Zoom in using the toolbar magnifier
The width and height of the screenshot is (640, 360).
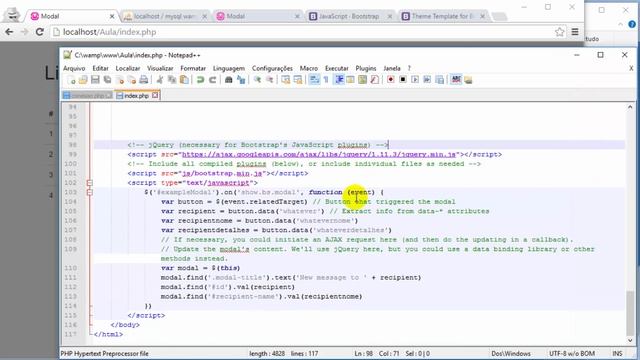(257, 80)
